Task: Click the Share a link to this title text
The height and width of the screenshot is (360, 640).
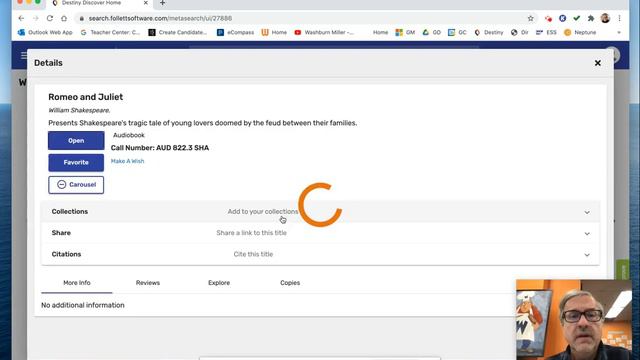Action: (251, 233)
